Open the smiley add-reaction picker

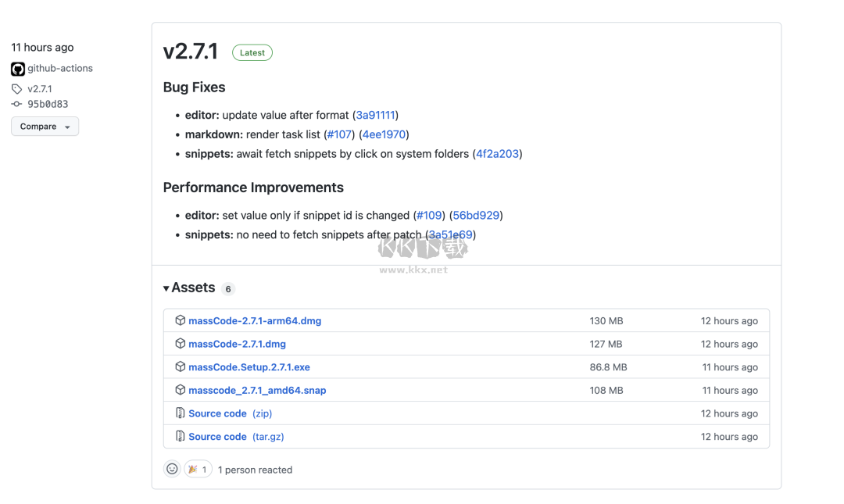click(x=172, y=469)
